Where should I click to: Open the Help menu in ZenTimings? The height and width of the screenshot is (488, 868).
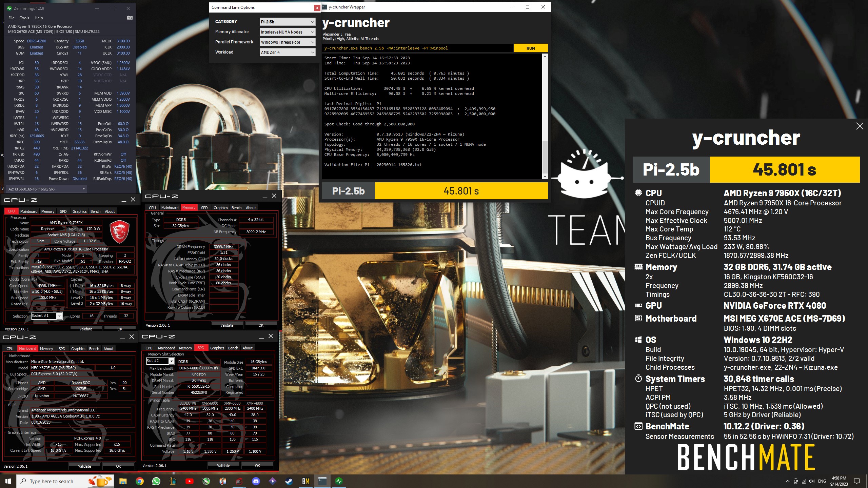39,18
